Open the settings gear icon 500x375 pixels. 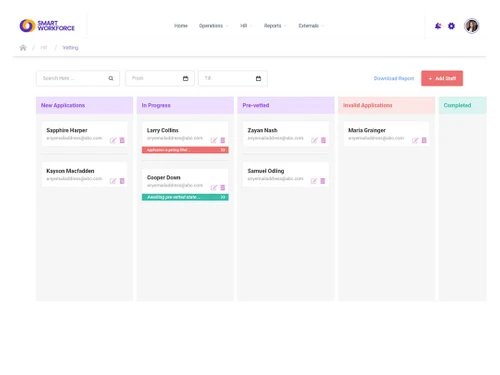(x=451, y=26)
